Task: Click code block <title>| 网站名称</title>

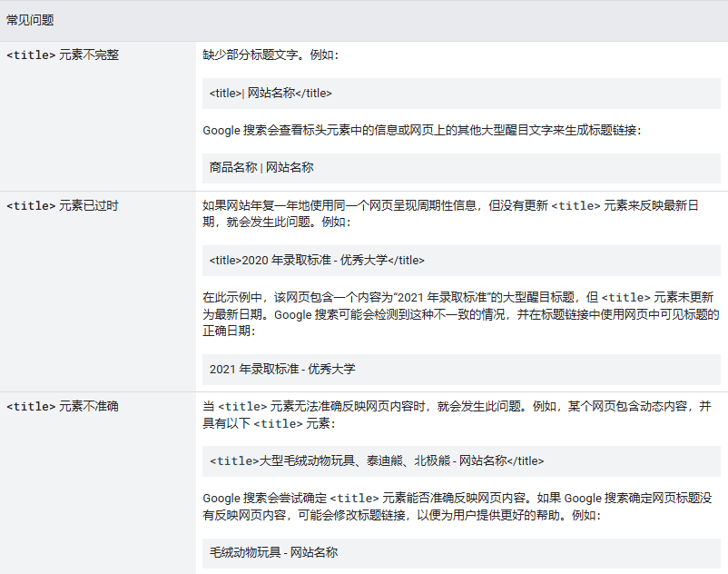Action: point(271,93)
